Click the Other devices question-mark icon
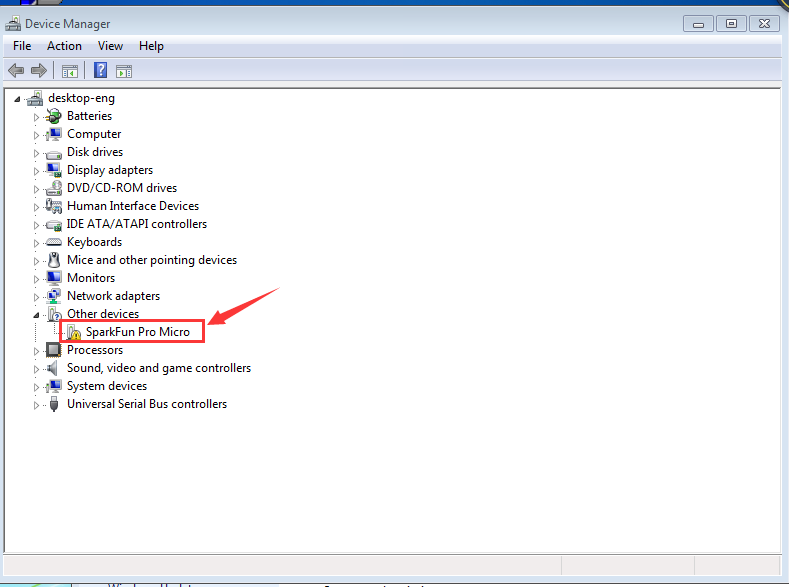Screen dimensions: 789x587 (x=54, y=314)
